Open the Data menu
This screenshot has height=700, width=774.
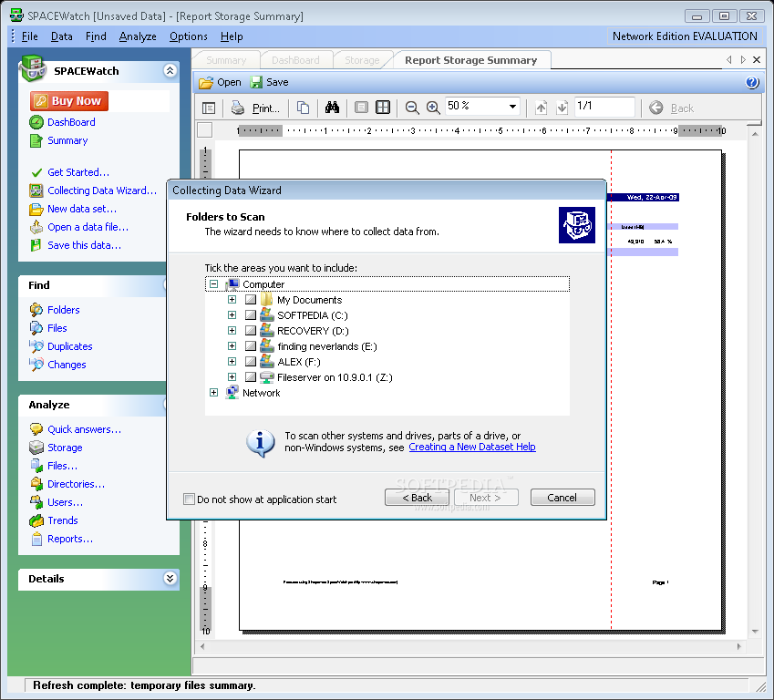tap(62, 36)
